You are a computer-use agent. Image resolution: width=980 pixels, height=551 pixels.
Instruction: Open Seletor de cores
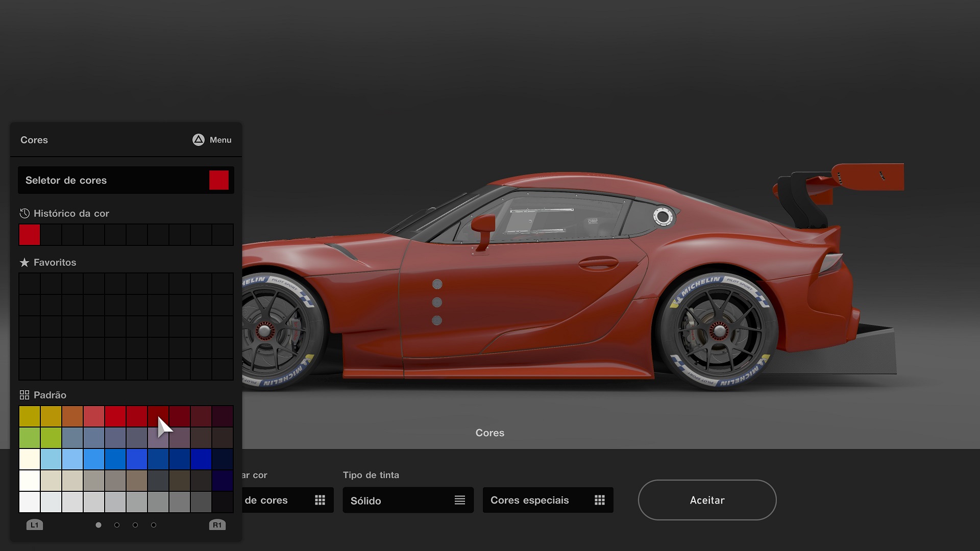pos(126,180)
